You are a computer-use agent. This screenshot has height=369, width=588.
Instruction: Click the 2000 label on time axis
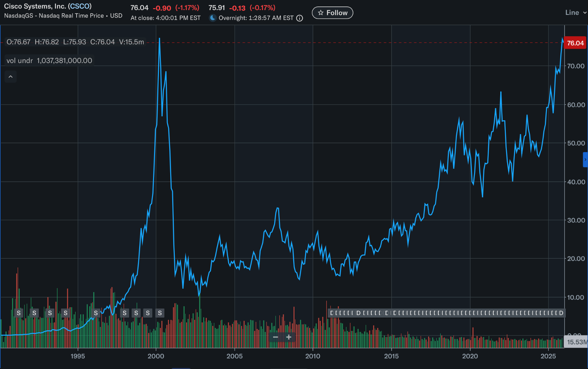point(156,356)
